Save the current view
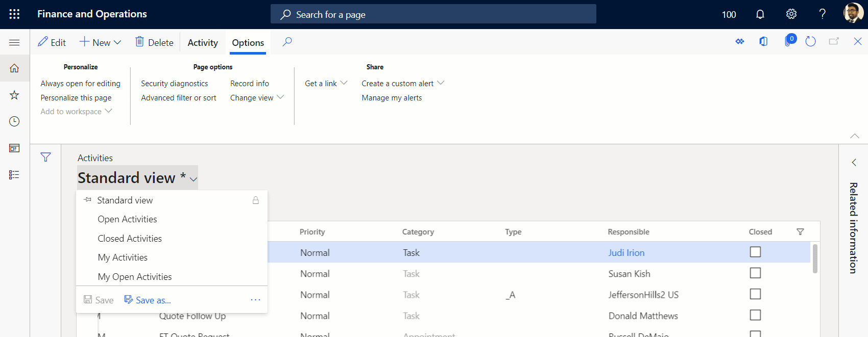Viewport: 868px width, 337px height. tap(99, 300)
